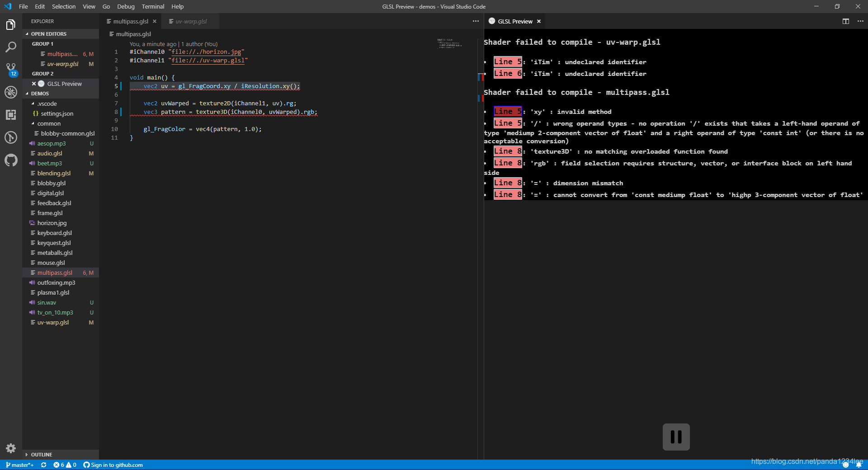Open Source Control with 12 changes
Screen dimensions: 868x470
coord(11,70)
